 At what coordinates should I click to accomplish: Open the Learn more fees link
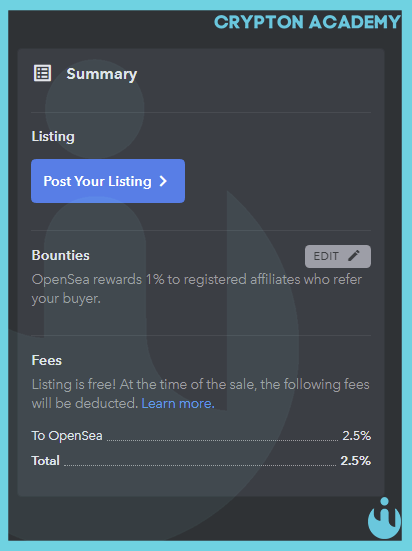coord(178,403)
